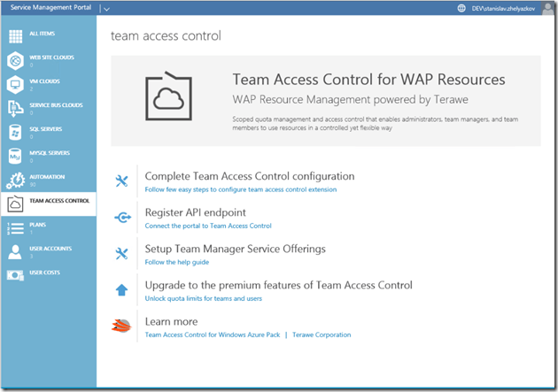The height and width of the screenshot is (392, 558).
Task: Click Unlock quota limits for teams link
Action: (x=203, y=298)
